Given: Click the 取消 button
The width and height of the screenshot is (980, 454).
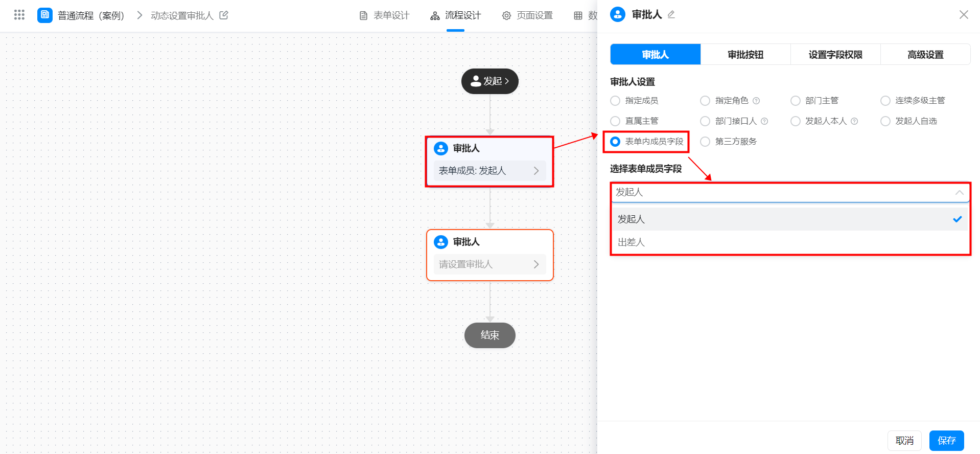Looking at the screenshot, I should pos(904,441).
